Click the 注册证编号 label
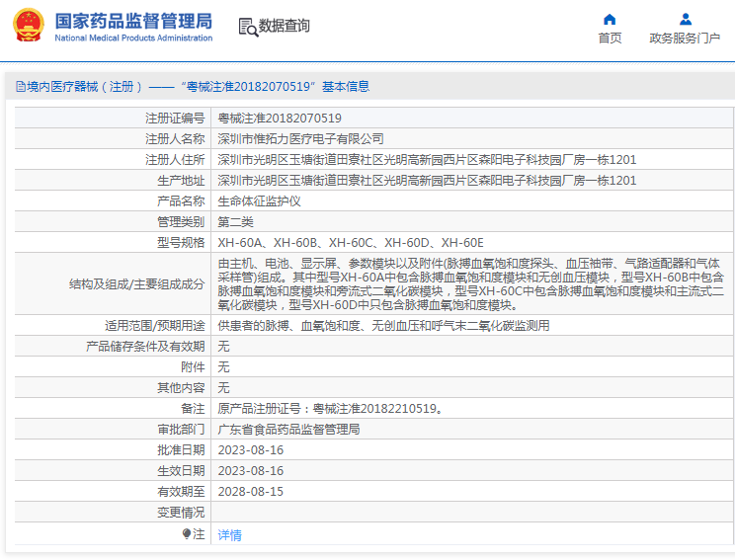The image size is (735, 560). click(x=175, y=119)
